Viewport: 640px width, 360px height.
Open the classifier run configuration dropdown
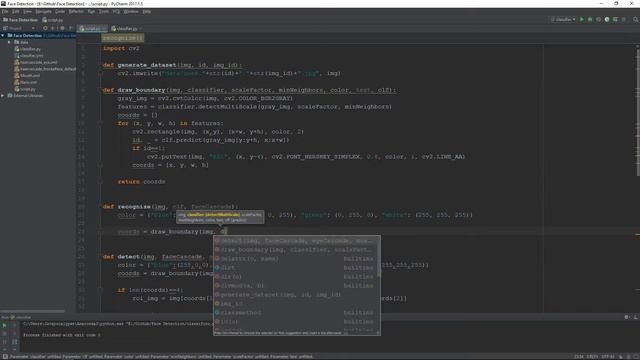[563, 20]
